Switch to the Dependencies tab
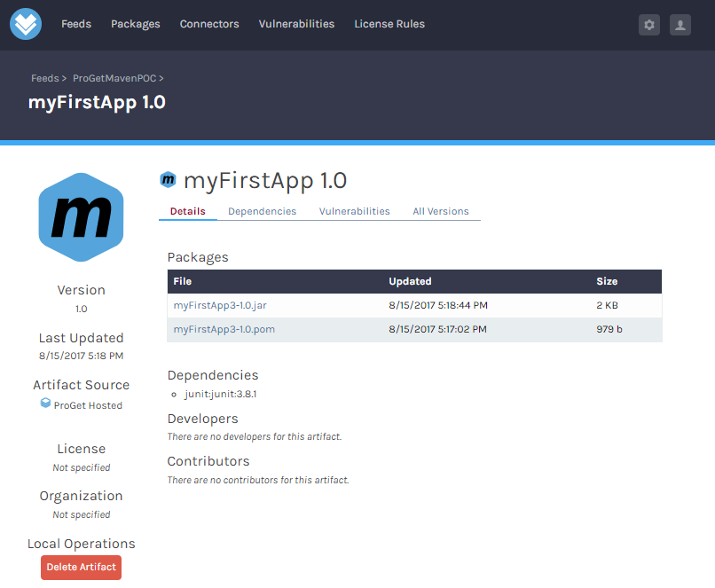 (262, 211)
